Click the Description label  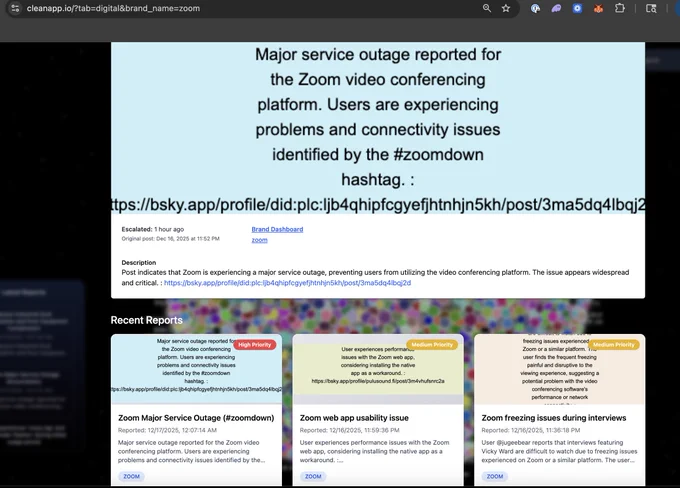click(139, 262)
